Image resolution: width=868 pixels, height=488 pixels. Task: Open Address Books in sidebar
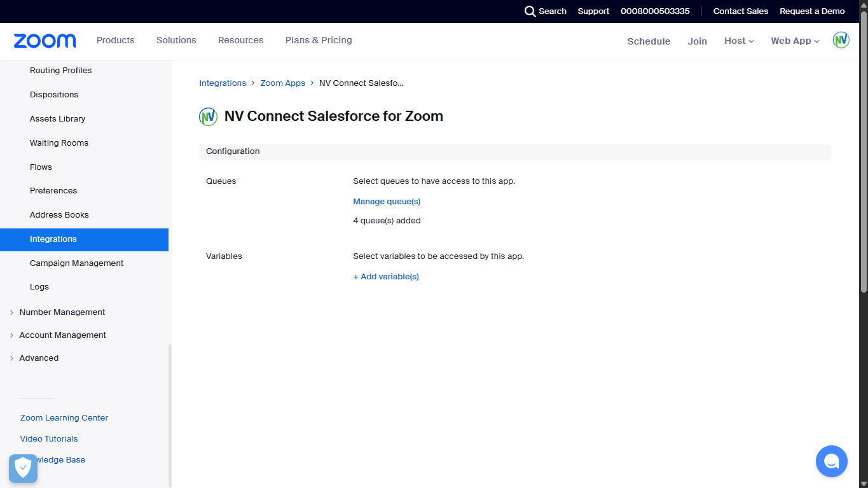coord(59,215)
